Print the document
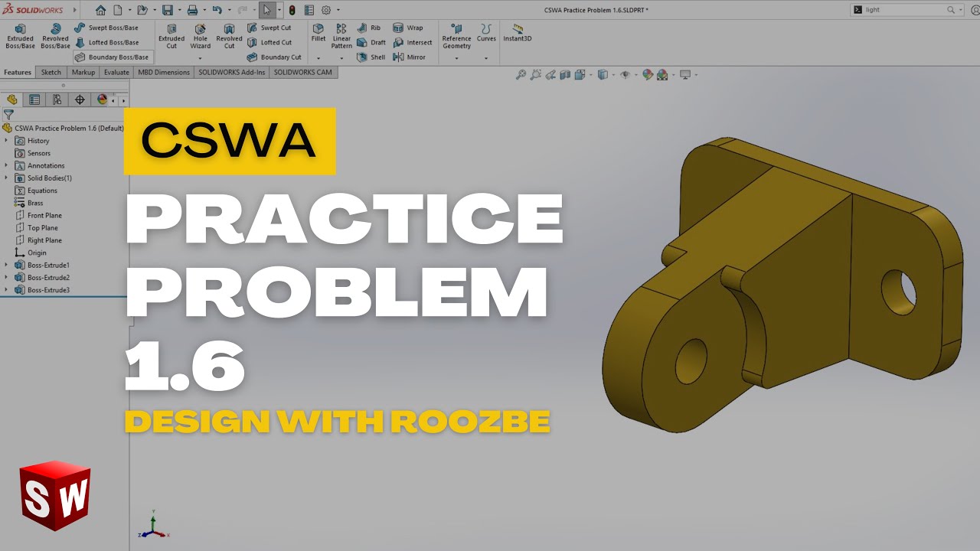 click(x=192, y=10)
